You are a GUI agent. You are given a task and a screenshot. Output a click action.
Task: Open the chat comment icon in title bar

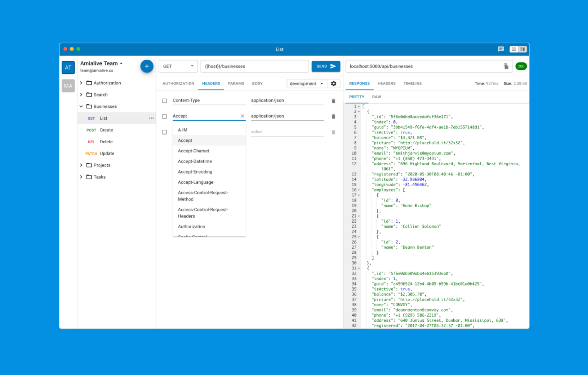tap(501, 49)
